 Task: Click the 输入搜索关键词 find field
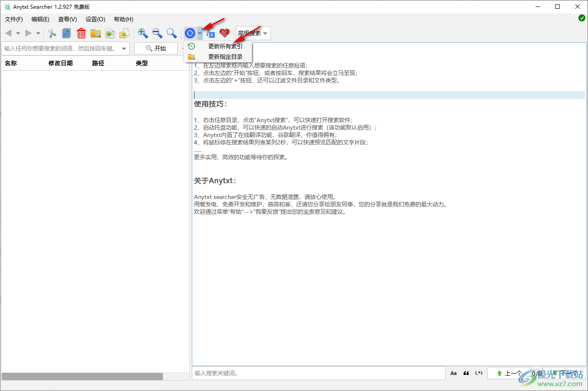(x=318, y=373)
